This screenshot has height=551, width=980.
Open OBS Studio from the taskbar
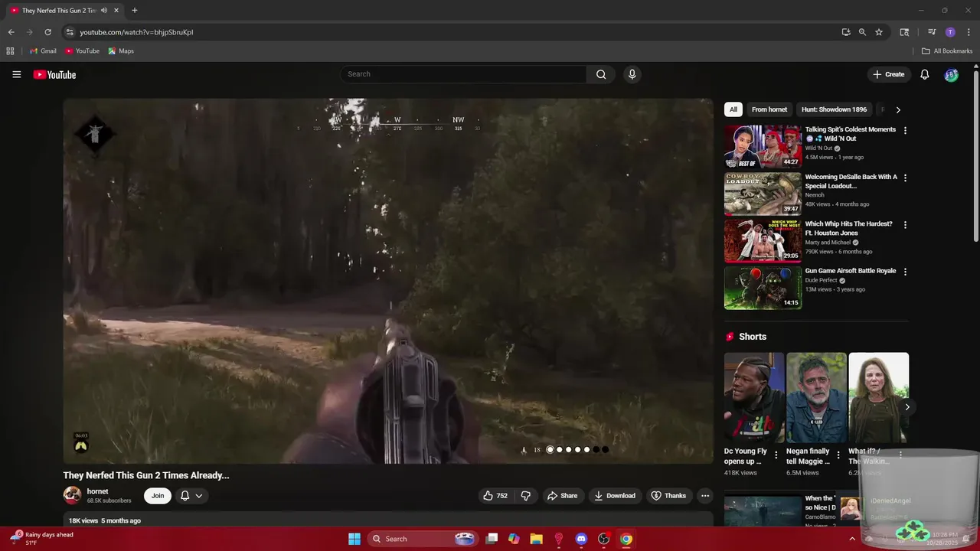pyautogui.click(x=603, y=539)
